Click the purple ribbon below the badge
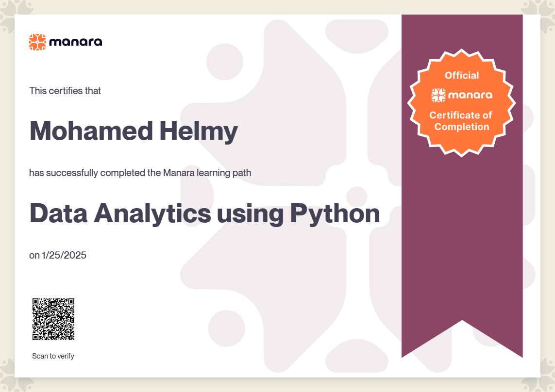The image size is (555, 392). pyautogui.click(x=462, y=243)
